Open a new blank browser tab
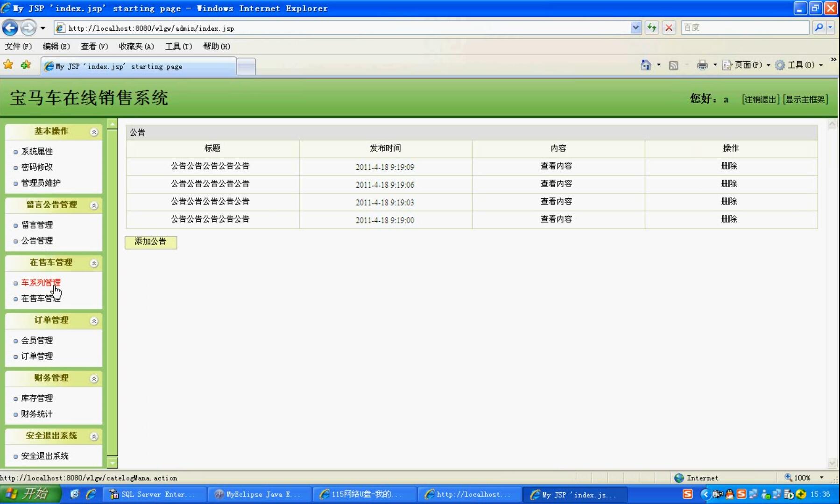 click(246, 67)
